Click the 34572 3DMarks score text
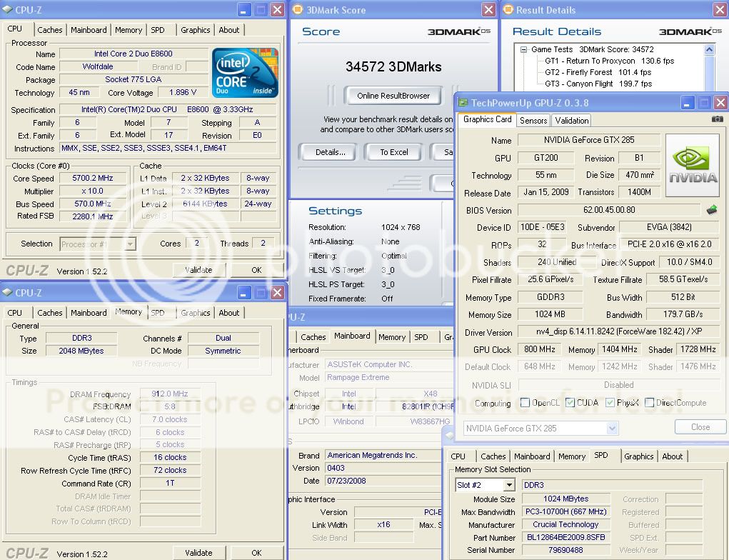Screen dimensions: 729x560 [x=393, y=67]
